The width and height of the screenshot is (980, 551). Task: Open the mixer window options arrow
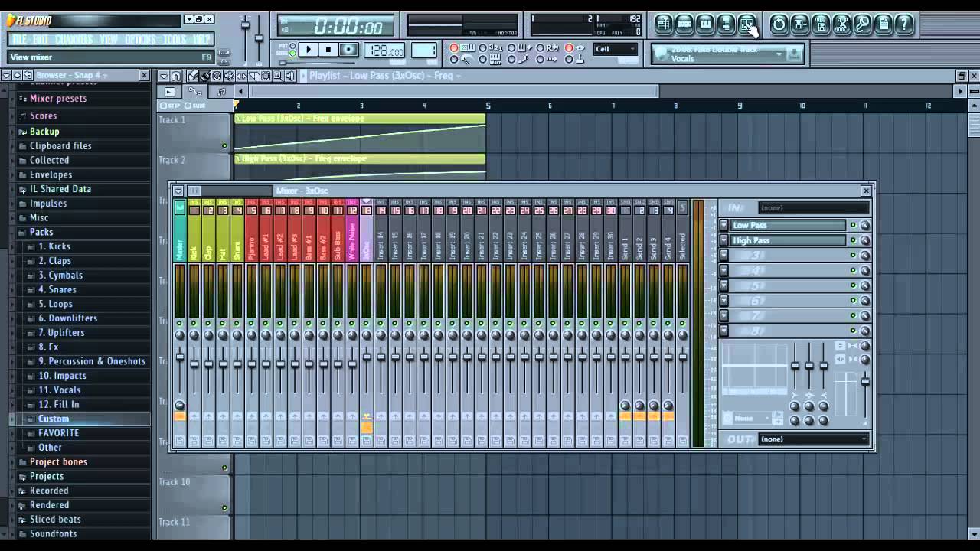coord(178,191)
